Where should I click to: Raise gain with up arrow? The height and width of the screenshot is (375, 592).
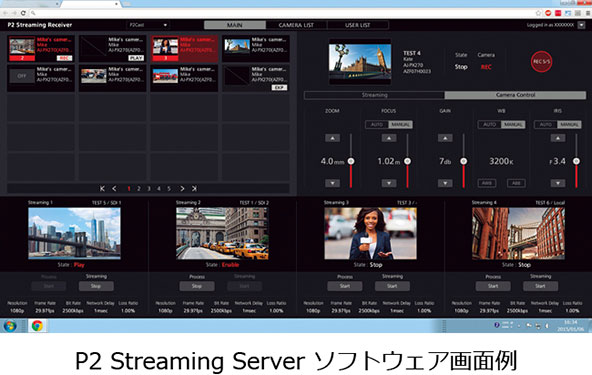point(445,138)
